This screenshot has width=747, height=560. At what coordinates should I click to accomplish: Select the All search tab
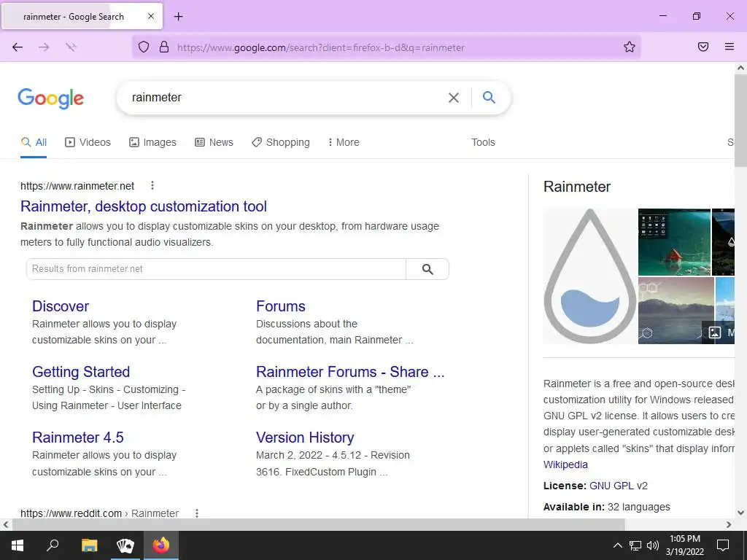(34, 142)
